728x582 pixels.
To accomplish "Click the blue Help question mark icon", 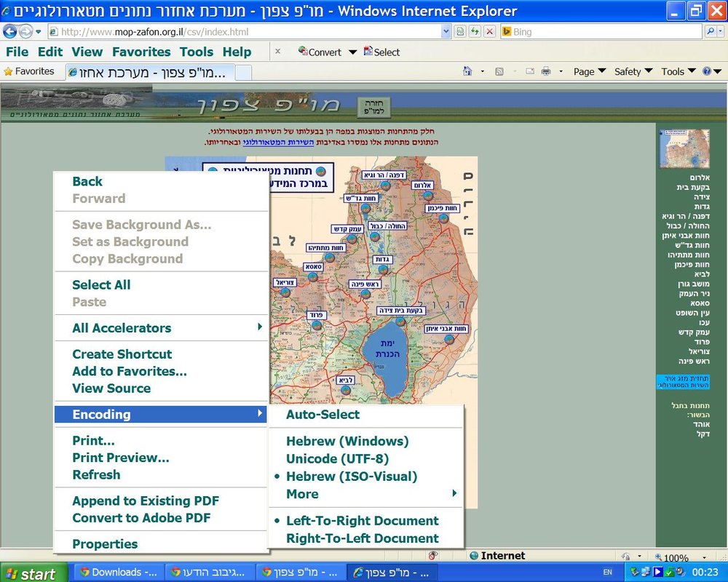I will coord(707,71).
